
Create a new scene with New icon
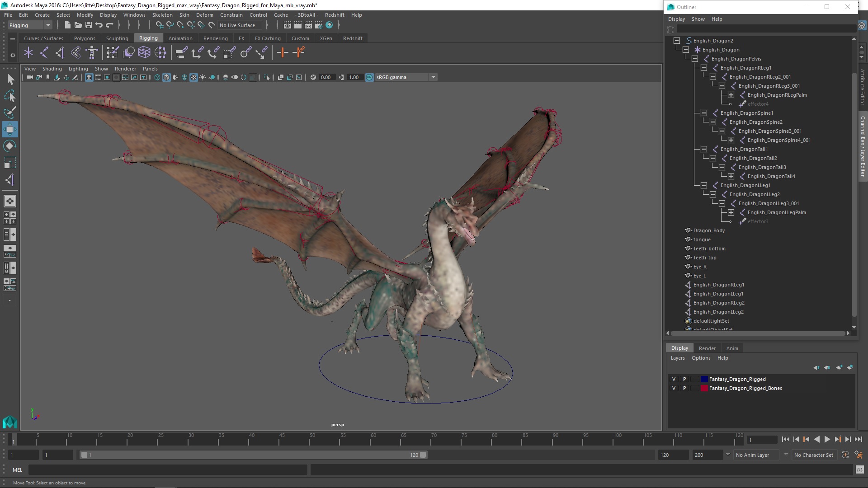click(x=68, y=25)
